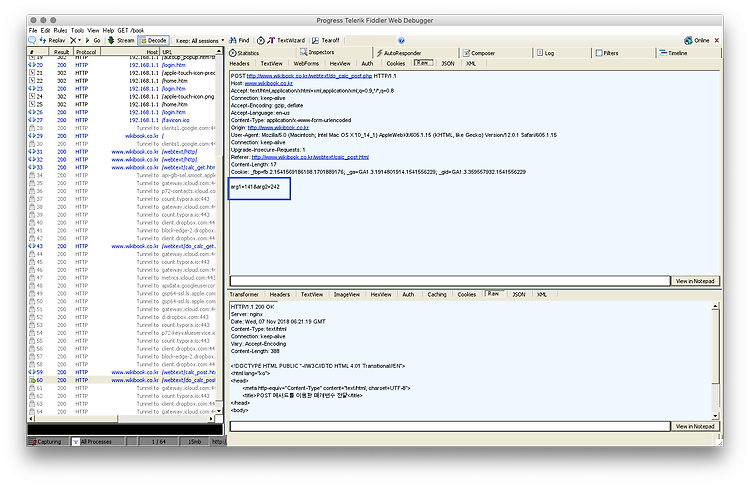750x485 pixels.
Task: Select session 59 calc_post row
Action: [123, 372]
